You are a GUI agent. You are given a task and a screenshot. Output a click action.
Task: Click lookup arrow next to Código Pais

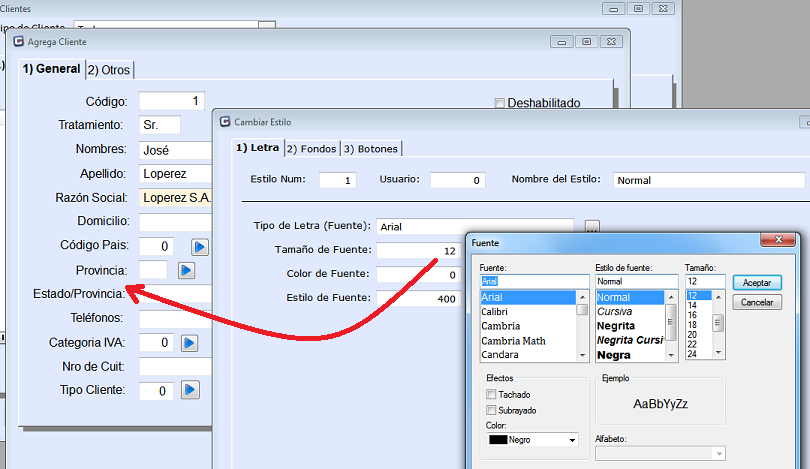[x=199, y=246]
